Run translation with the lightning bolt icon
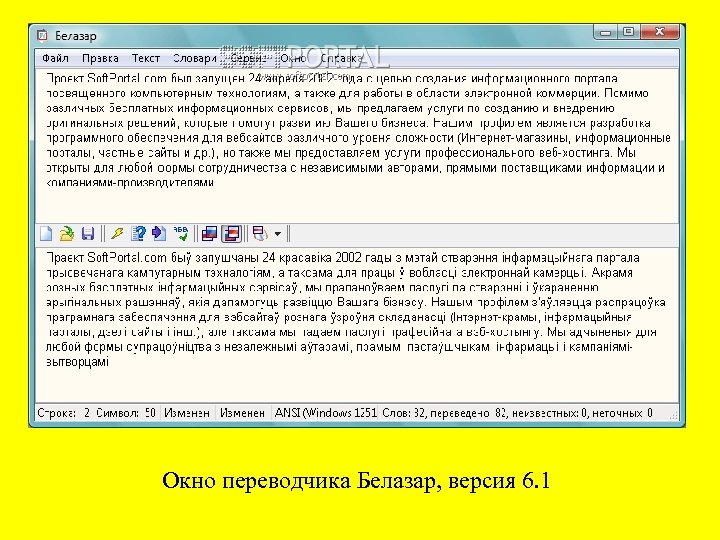720x540 pixels. click(117, 234)
